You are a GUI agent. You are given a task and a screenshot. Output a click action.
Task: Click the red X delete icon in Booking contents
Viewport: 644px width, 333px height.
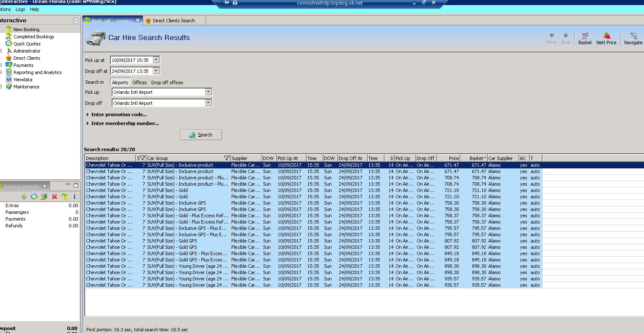click(x=54, y=197)
